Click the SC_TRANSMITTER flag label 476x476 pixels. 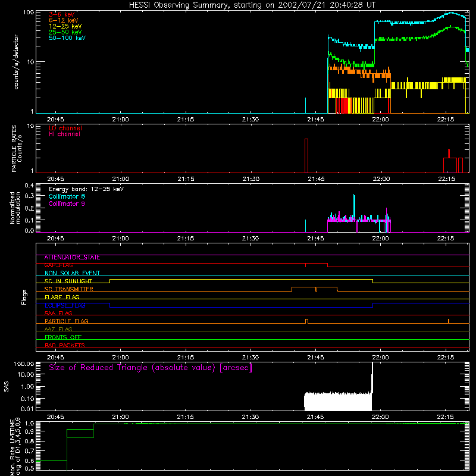pyautogui.click(x=68, y=289)
